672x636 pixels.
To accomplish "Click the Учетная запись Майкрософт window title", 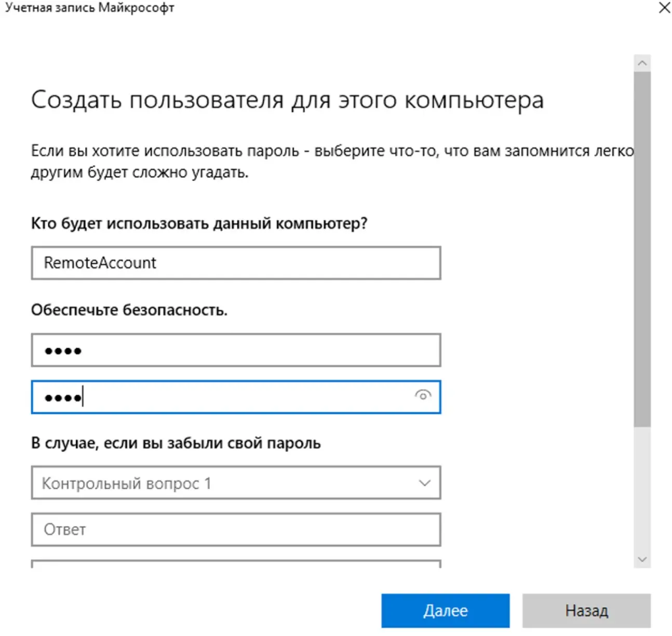I will pyautogui.click(x=90, y=8).
